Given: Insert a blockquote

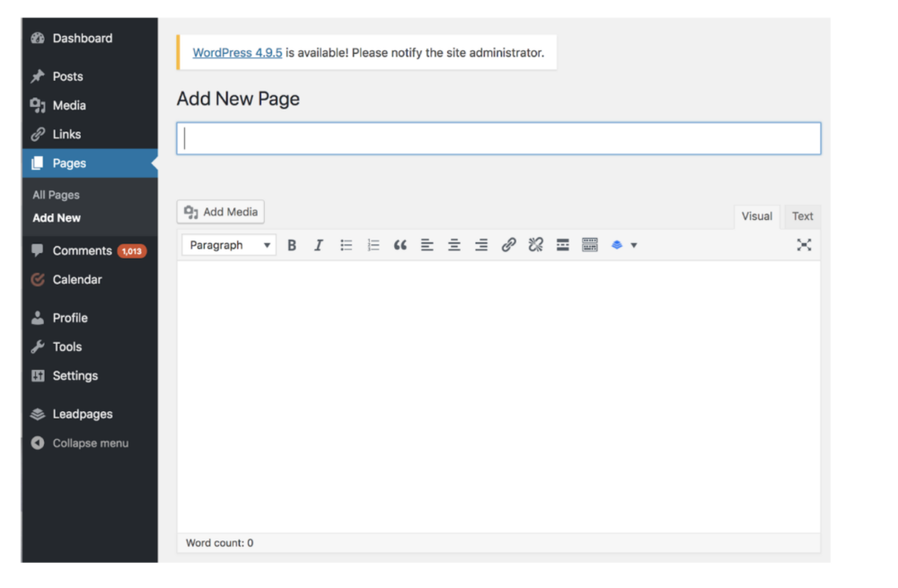Looking at the screenshot, I should tap(400, 245).
